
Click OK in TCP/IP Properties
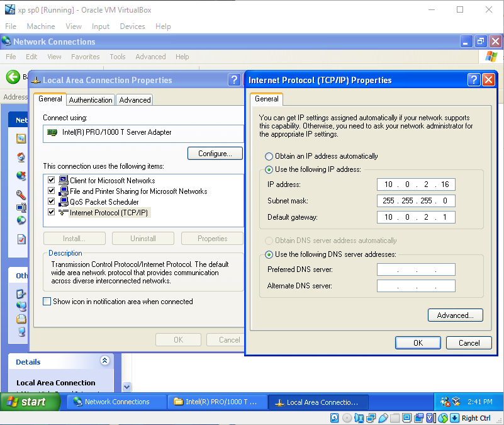tap(418, 343)
